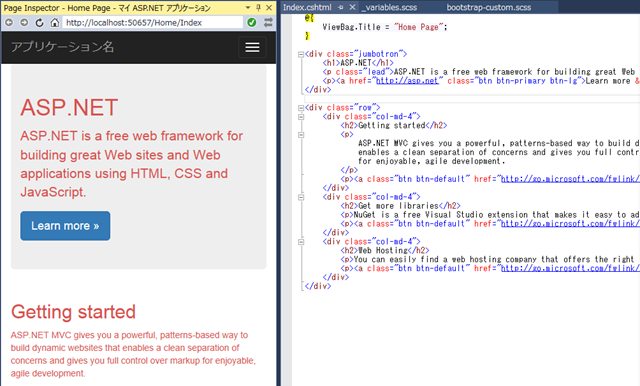Click the localhost URL address field
640x386 pixels.
coord(152,22)
